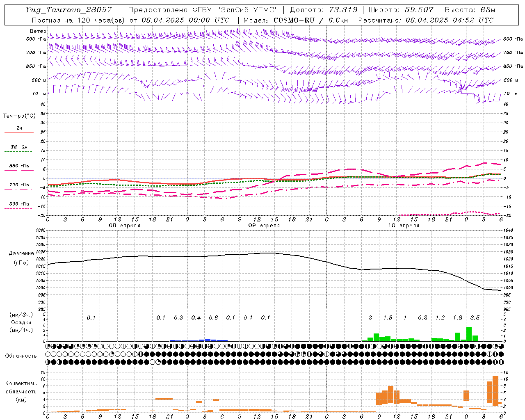
Task: Click the "Облачность" cloud cover label
Action: 21,356
